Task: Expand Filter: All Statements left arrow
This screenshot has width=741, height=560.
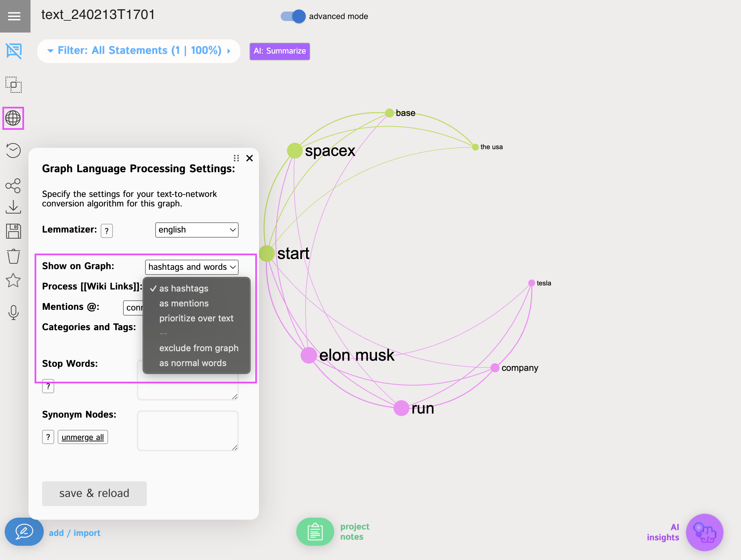Action: point(51,51)
